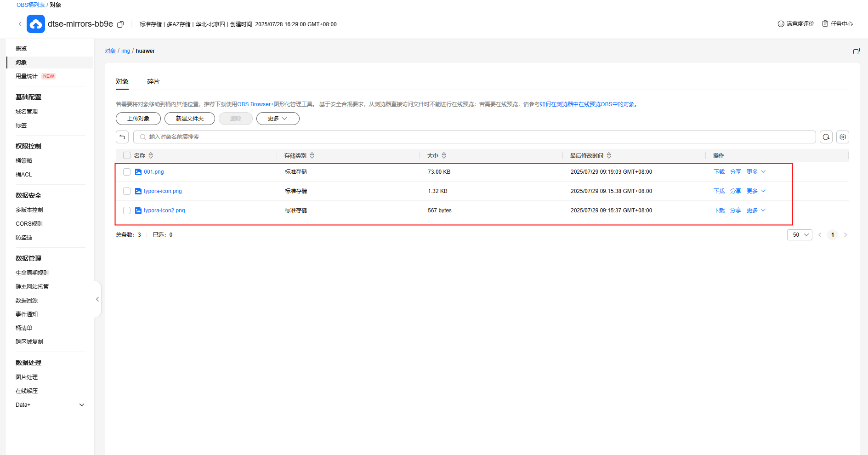
Task: Open 图片处理 in the sidebar
Action: [27, 377]
